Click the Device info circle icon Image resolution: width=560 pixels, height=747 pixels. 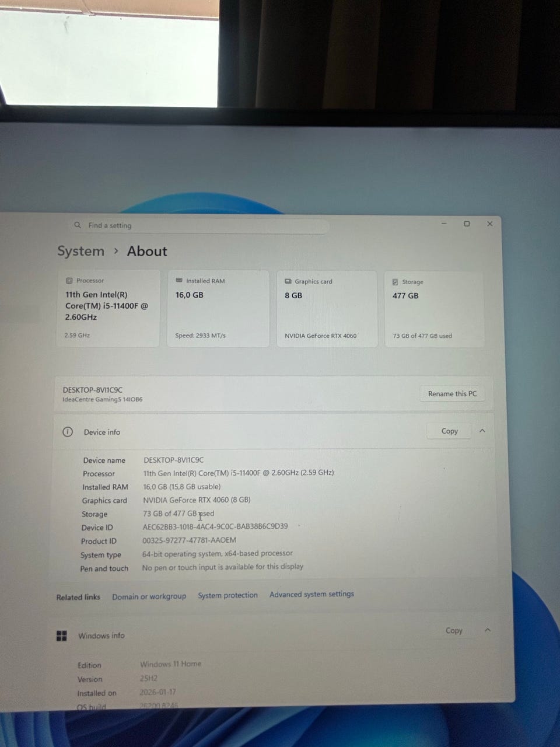(68, 432)
